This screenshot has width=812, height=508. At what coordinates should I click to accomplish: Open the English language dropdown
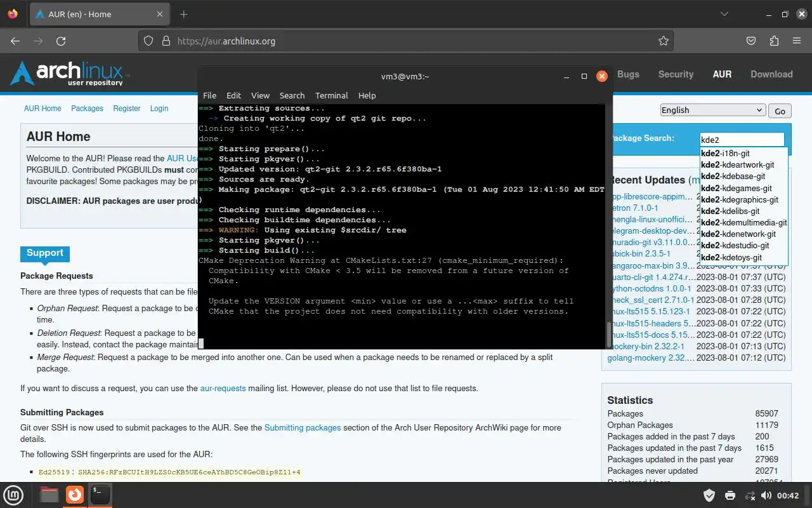pos(712,110)
